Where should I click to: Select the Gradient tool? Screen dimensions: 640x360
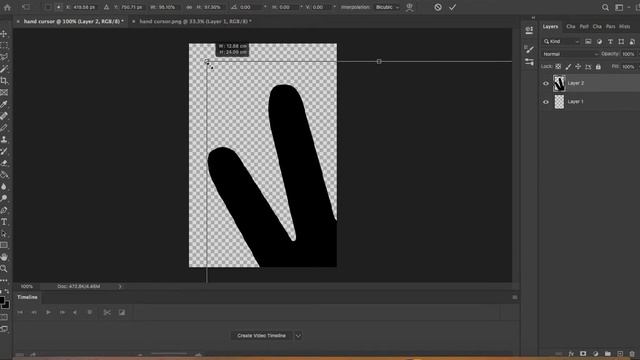4,175
